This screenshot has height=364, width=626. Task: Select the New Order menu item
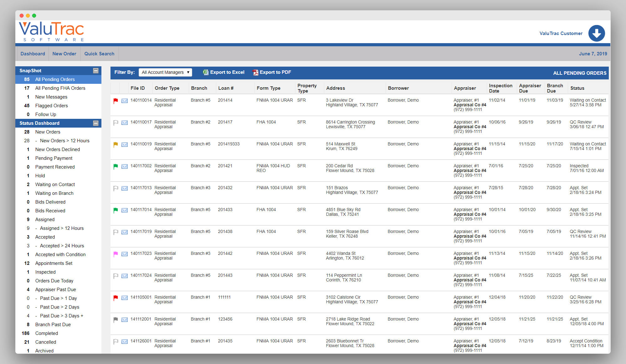click(x=64, y=53)
